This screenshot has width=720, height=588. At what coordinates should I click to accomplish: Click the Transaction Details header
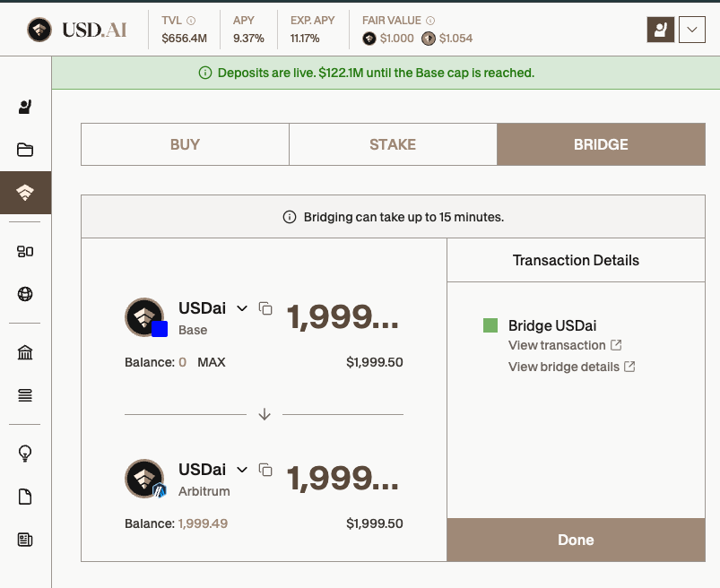(x=576, y=260)
